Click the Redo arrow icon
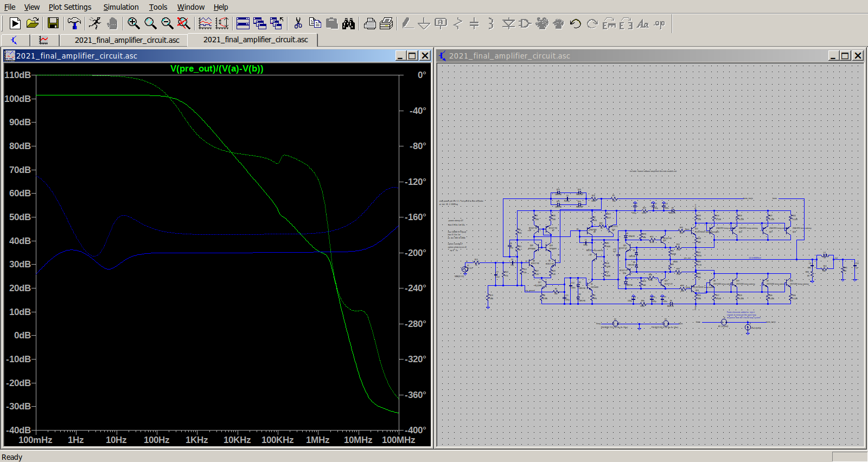The image size is (868, 462). click(592, 23)
